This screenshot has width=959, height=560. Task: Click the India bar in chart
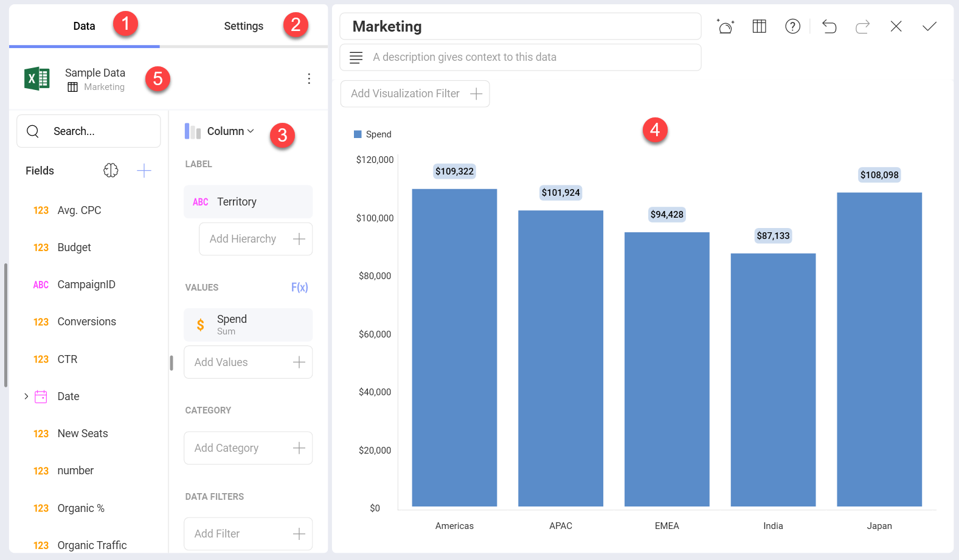(773, 380)
